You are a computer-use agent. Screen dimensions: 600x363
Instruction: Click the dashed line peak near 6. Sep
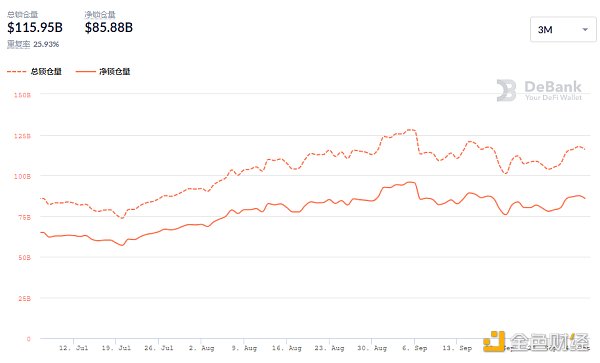click(411, 130)
